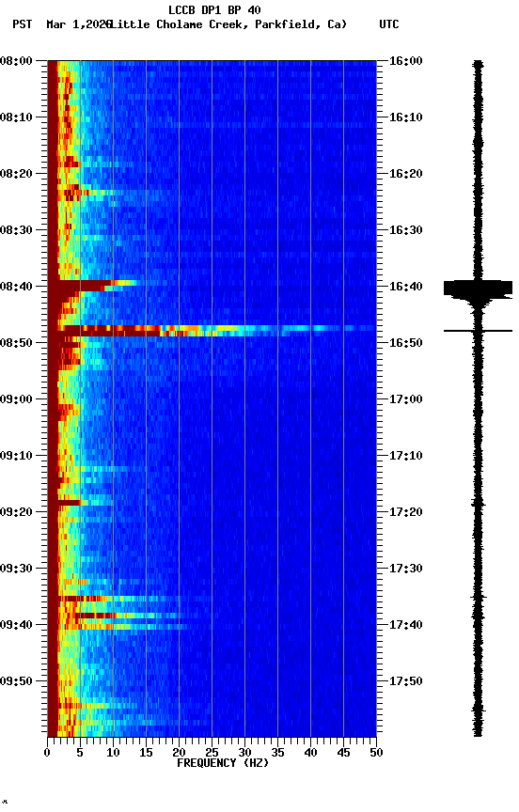
Task: Click the 16:00 UTC time label
Action: pos(406,61)
